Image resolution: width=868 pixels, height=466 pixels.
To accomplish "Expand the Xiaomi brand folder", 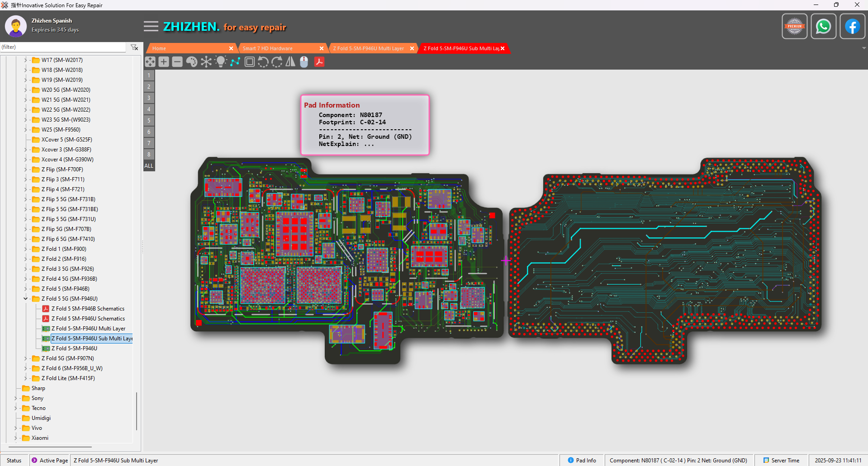I will tap(15, 438).
